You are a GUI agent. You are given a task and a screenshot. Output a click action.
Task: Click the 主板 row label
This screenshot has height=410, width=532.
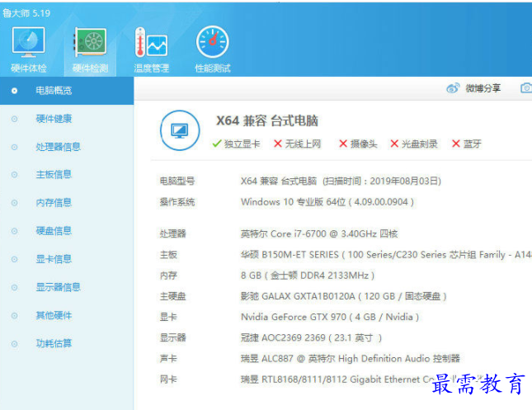168,255
